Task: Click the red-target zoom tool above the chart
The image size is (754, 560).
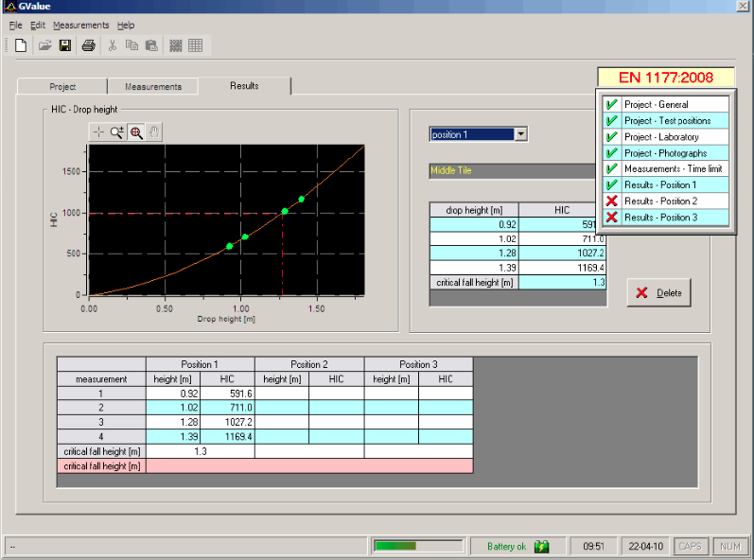Action: [x=136, y=132]
